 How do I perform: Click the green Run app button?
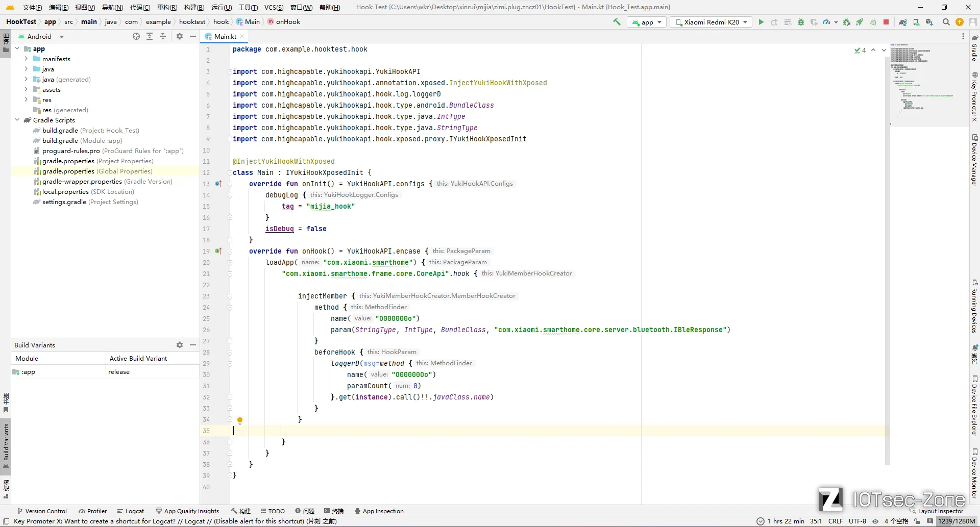coord(761,22)
